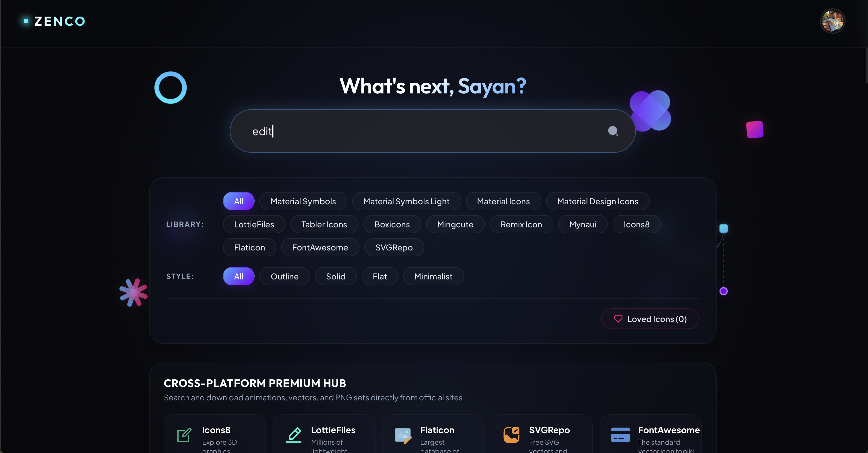
Task: Open the Icons8 hub card title
Action: click(x=216, y=430)
